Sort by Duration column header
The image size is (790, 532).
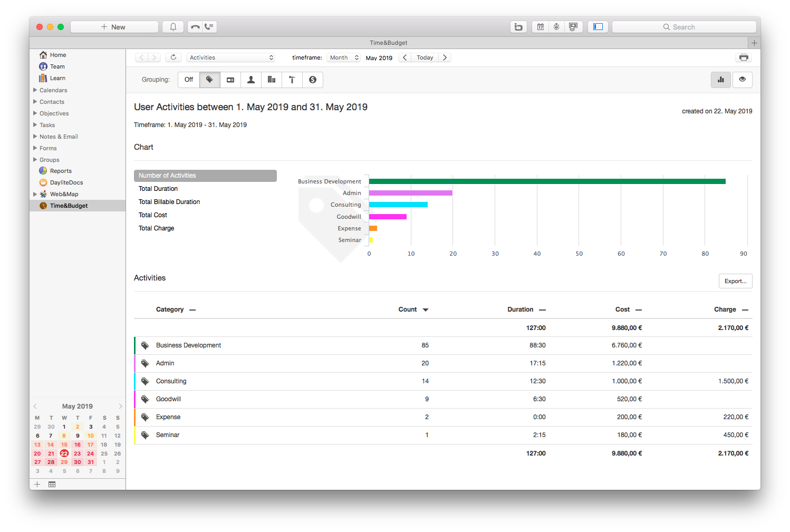[526, 309]
